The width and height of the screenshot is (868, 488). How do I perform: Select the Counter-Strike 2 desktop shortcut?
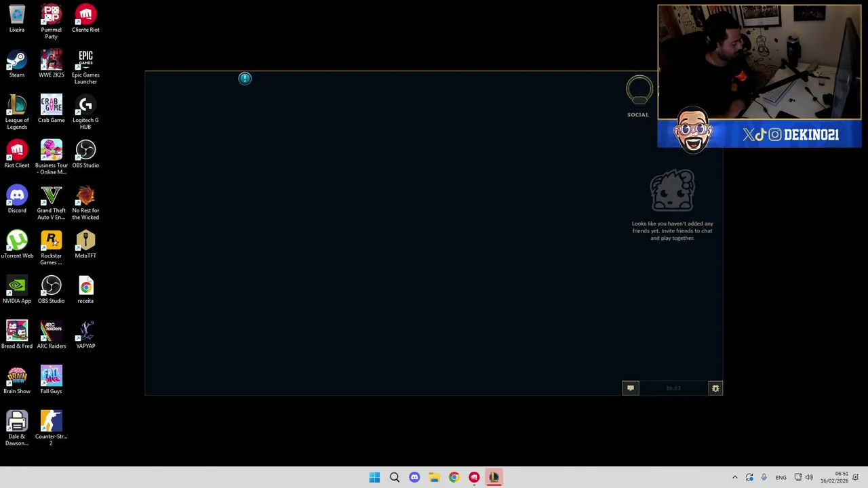pyautogui.click(x=51, y=428)
